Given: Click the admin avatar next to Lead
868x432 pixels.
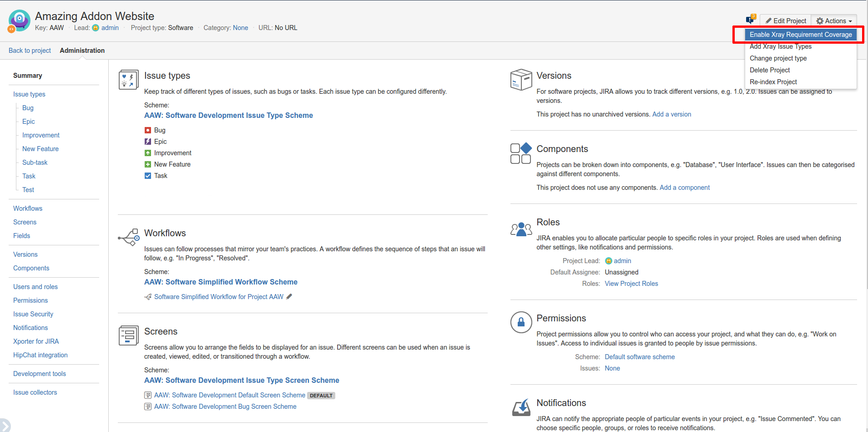Looking at the screenshot, I should 96,28.
